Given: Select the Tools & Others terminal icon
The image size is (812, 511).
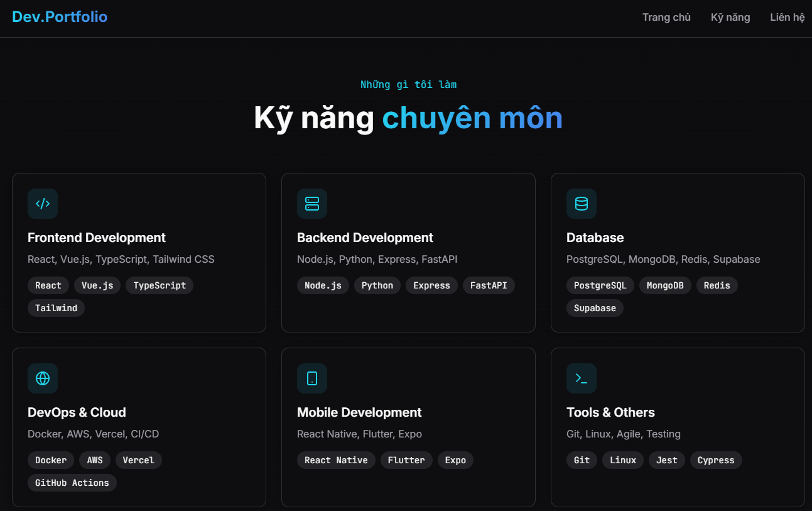Looking at the screenshot, I should tap(581, 378).
